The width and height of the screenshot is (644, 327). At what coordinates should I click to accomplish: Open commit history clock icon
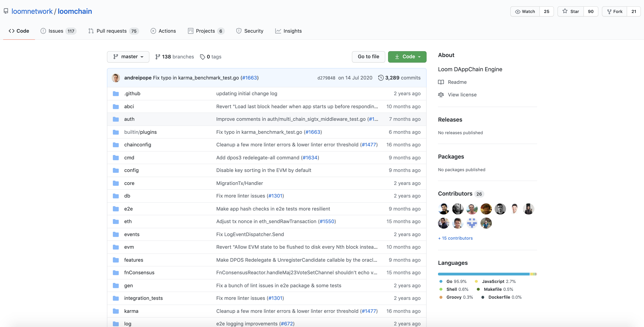pyautogui.click(x=381, y=78)
